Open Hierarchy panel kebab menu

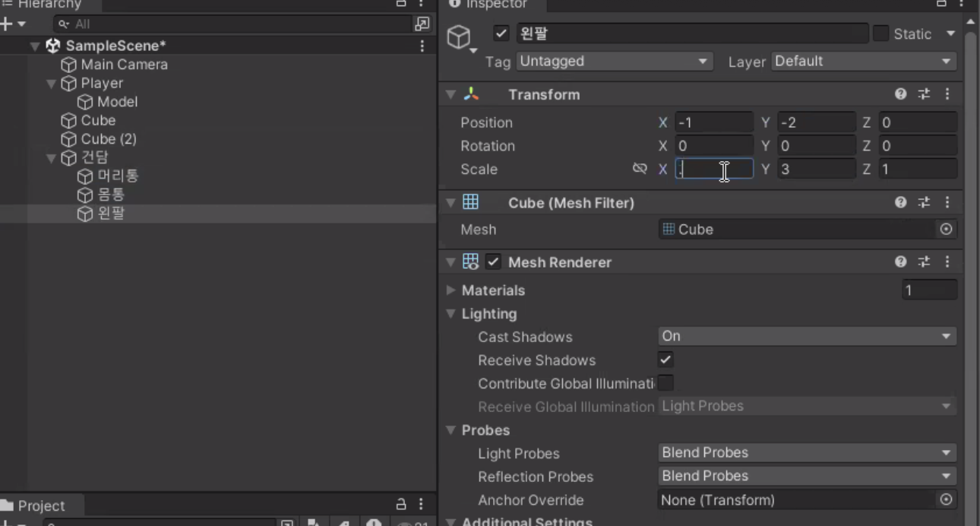422,4
